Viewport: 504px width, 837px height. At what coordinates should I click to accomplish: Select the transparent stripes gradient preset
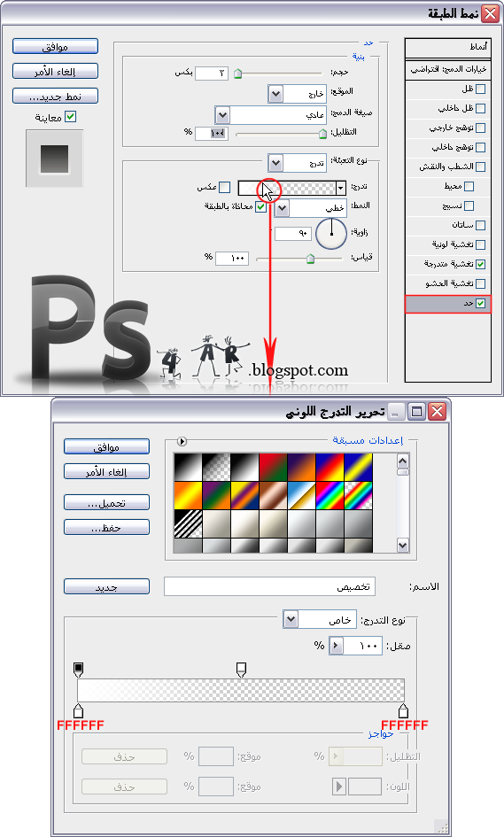pos(188,523)
